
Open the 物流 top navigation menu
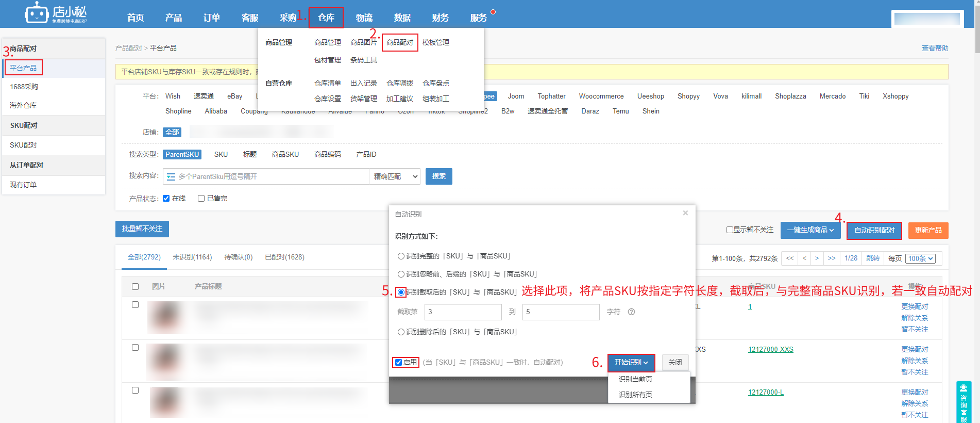tap(364, 18)
